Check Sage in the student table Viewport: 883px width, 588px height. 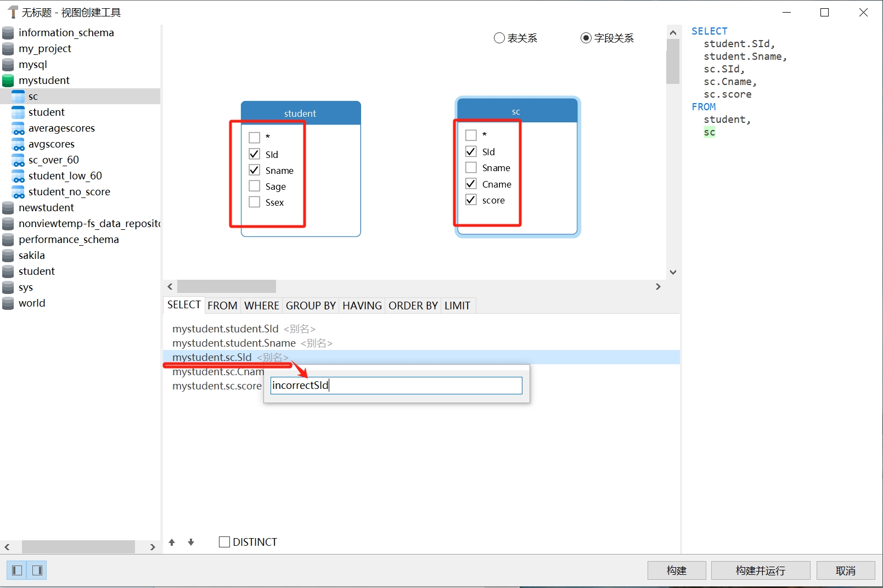tap(255, 186)
